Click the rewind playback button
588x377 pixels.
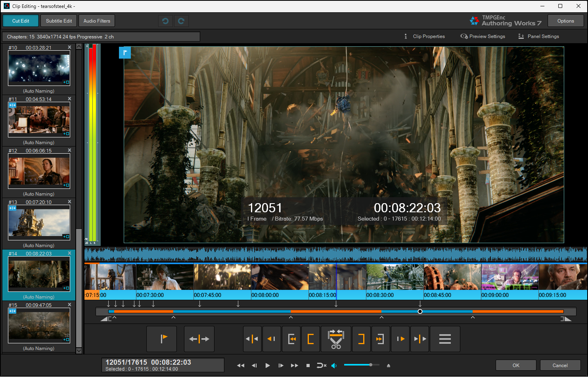pos(241,366)
